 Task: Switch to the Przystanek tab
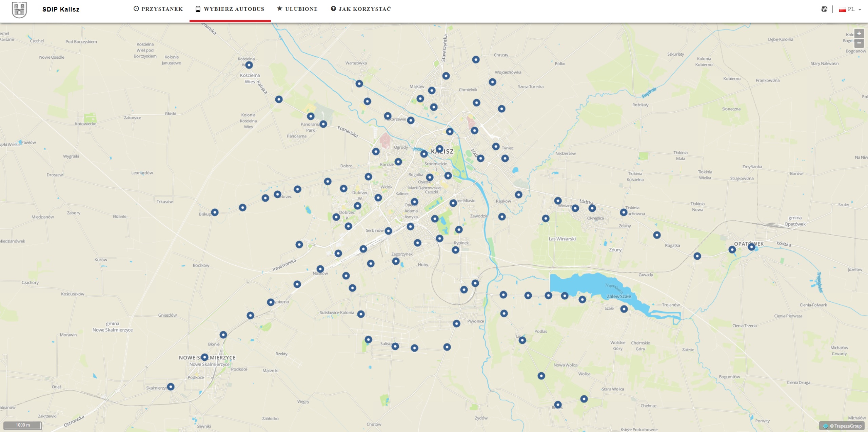tap(158, 9)
